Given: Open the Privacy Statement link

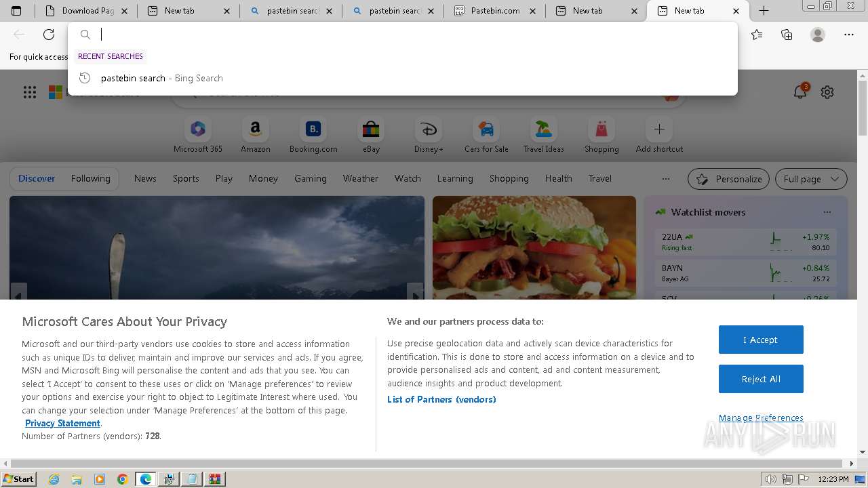Looking at the screenshot, I should point(62,423).
